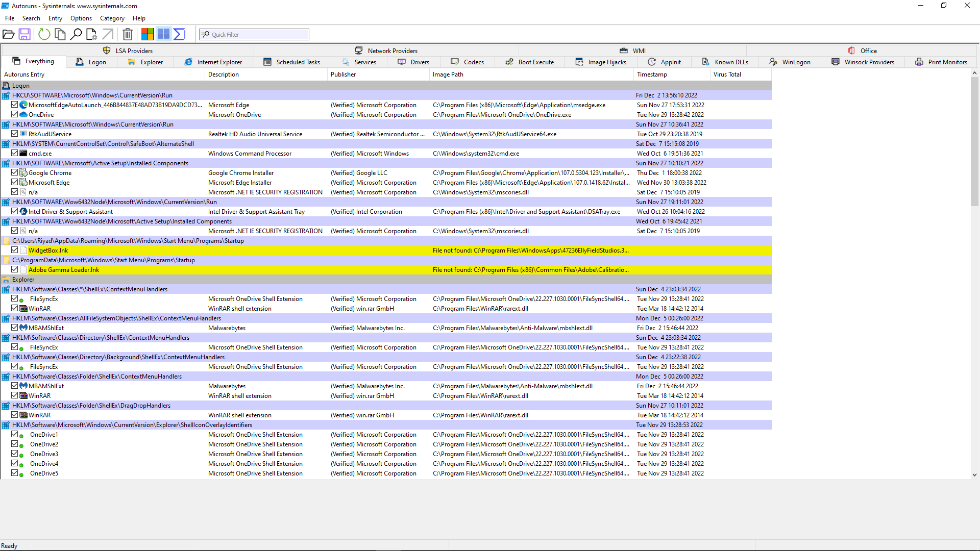Screen dimensions: 980x551
Task: Sort by the Publisher column header
Action: click(x=343, y=74)
